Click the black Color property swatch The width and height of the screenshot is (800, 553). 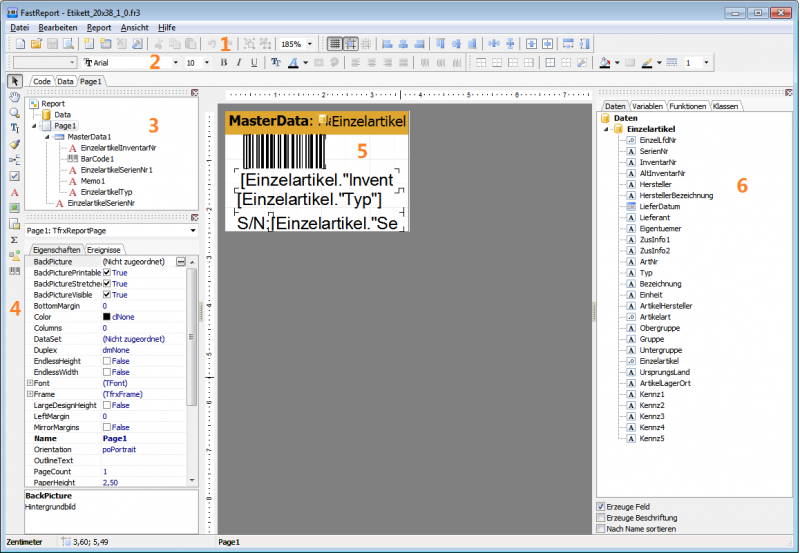pos(107,317)
